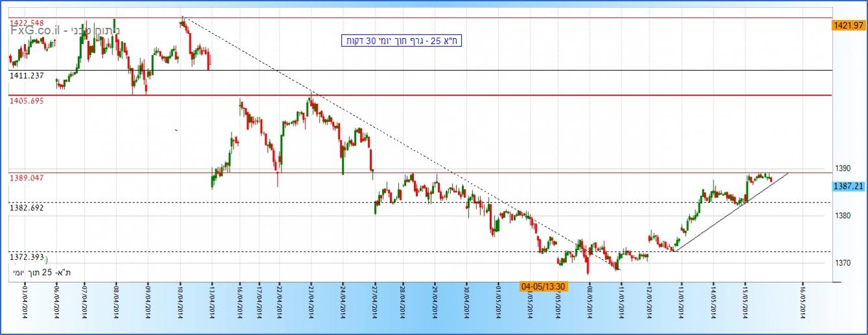The image size is (868, 335).
Task: Select the 24/04/2014 date on time axis
Action: 343,303
